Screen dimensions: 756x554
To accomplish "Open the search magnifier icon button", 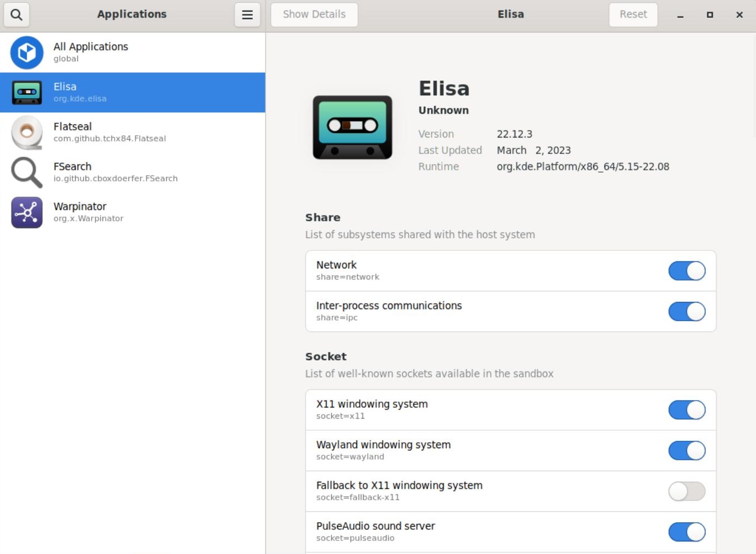I will (16, 15).
